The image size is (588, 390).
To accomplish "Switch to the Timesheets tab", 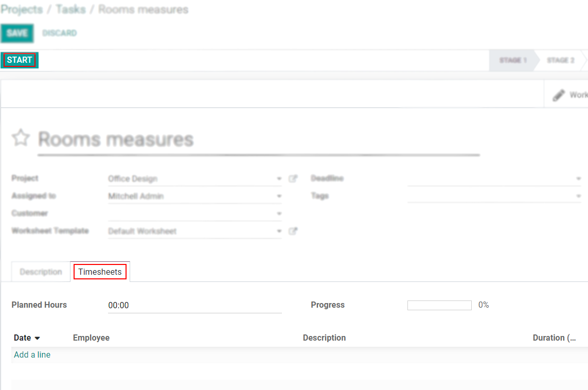I will (100, 272).
